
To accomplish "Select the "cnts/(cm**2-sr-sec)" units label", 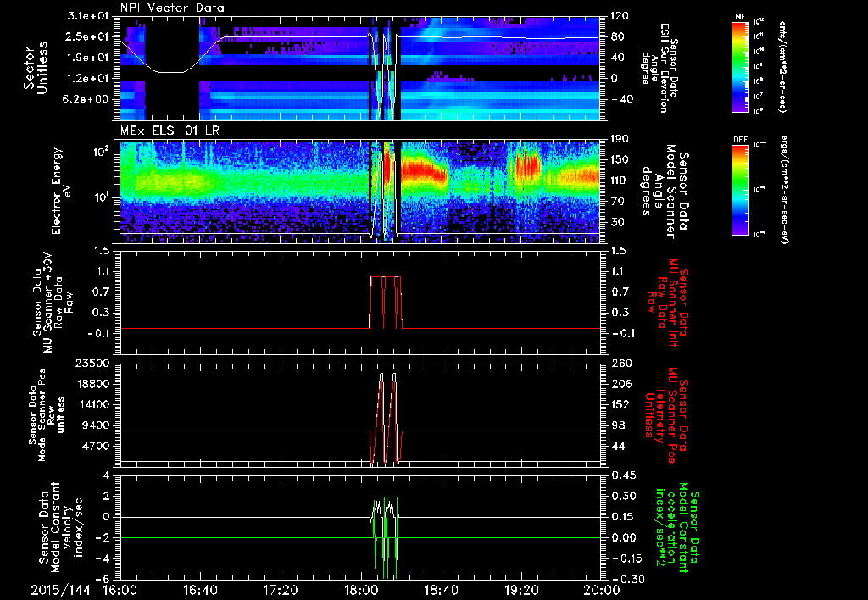I will [782, 66].
